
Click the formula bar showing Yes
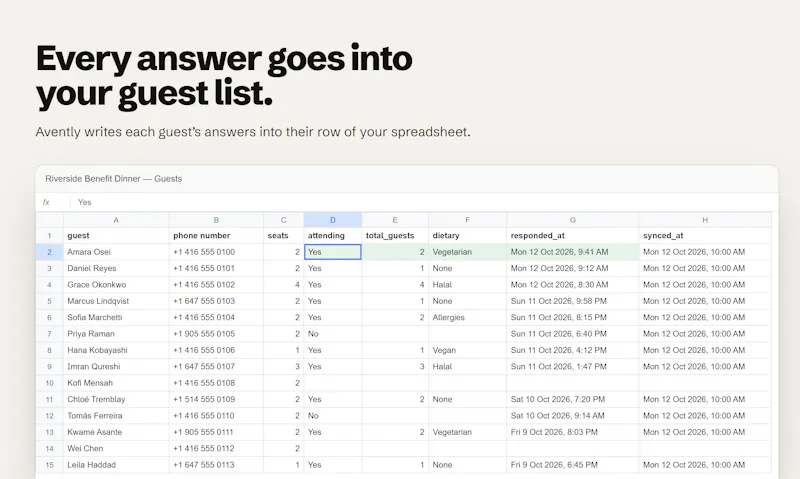click(x=423, y=202)
